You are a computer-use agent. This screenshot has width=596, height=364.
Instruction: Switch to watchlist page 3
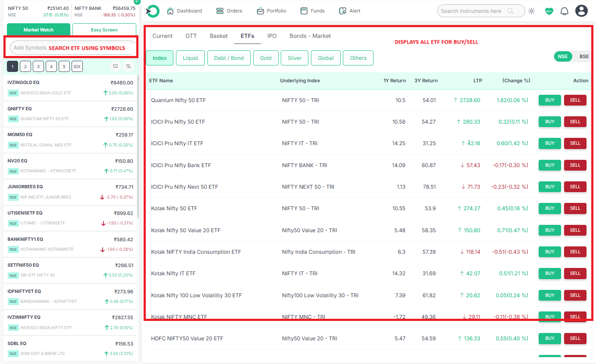(x=38, y=66)
